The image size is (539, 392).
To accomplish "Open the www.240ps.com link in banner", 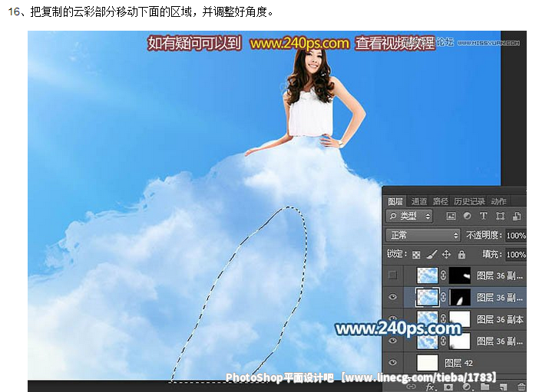I will tap(299, 43).
